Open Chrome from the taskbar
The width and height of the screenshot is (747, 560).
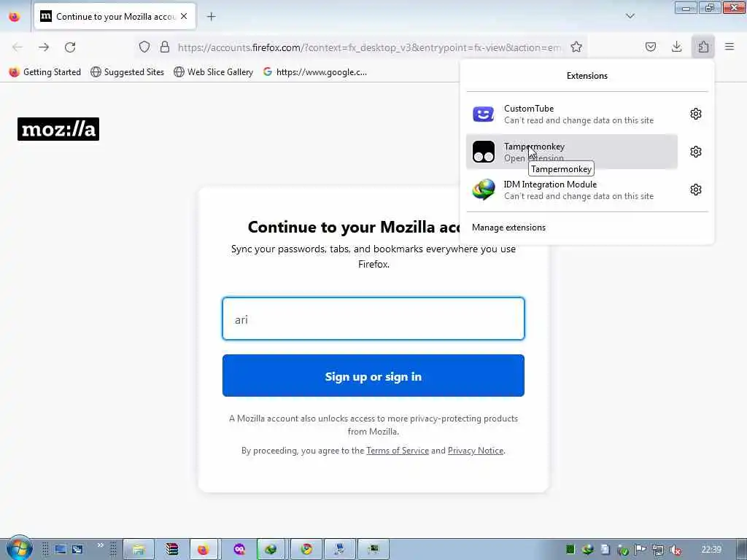pyautogui.click(x=306, y=550)
